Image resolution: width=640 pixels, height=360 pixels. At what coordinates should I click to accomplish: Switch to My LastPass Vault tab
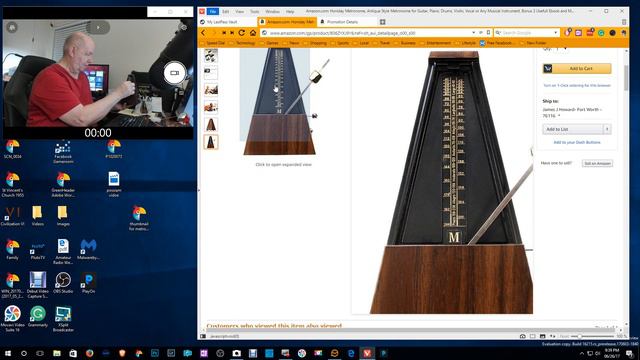click(x=228, y=22)
